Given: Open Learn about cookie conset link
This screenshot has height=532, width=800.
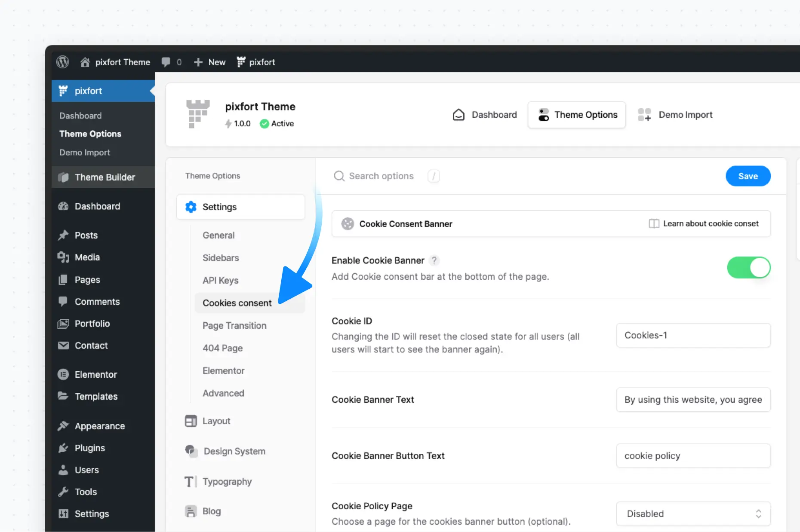Looking at the screenshot, I should 704,223.
